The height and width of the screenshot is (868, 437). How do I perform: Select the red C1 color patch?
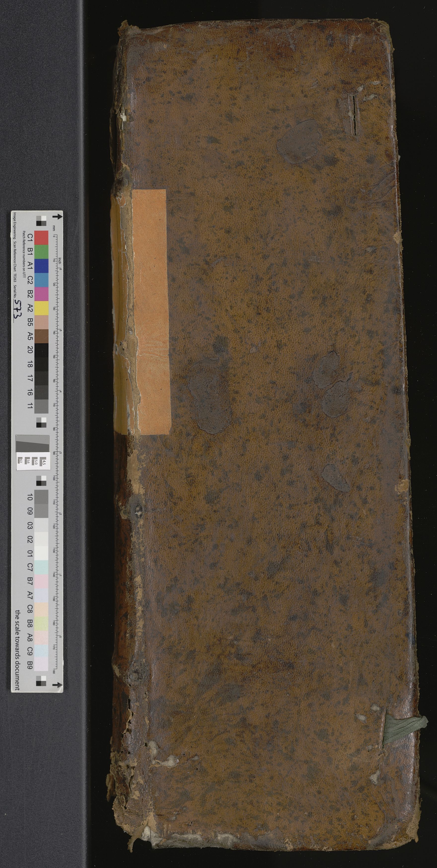41,238
